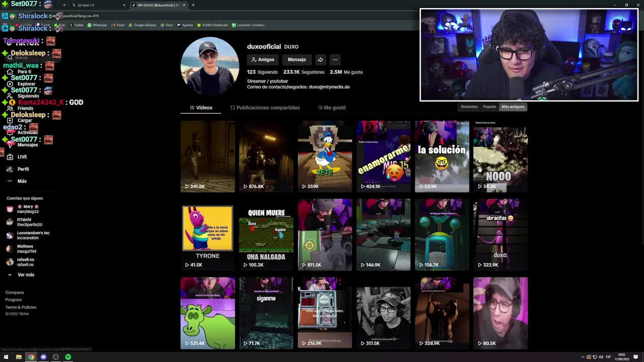Open the Friends sidebar icon

point(10,108)
